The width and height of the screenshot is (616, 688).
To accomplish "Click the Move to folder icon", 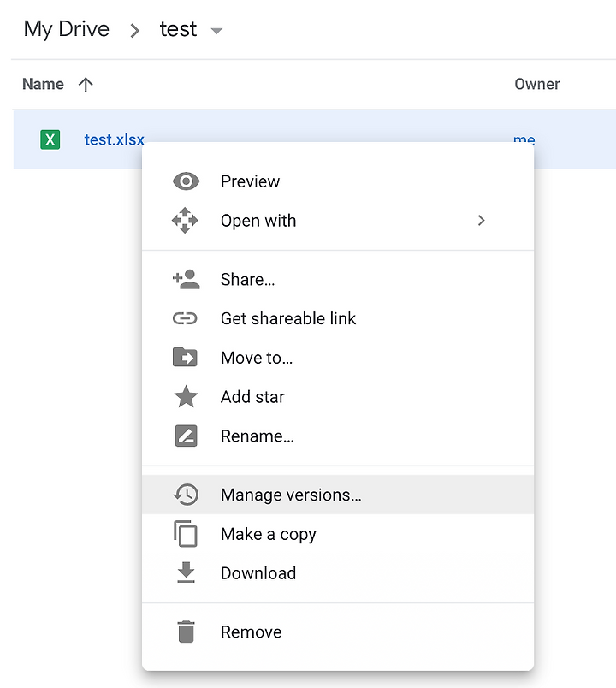I will [185, 357].
